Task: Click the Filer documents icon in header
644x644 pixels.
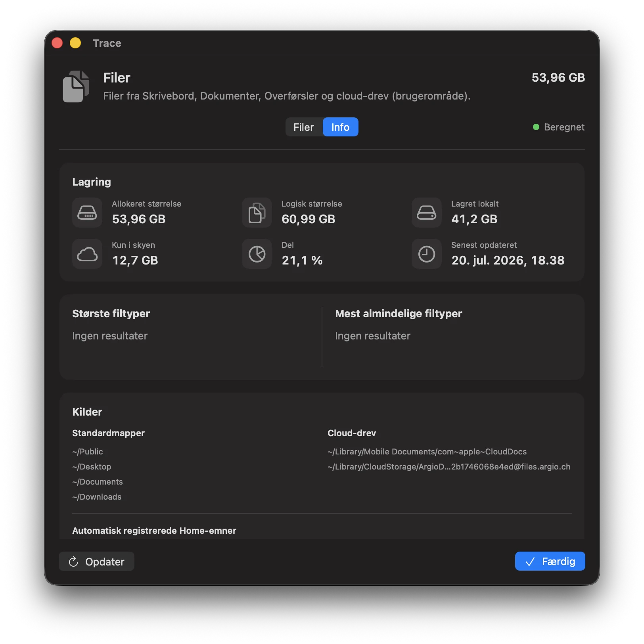Action: tap(76, 86)
